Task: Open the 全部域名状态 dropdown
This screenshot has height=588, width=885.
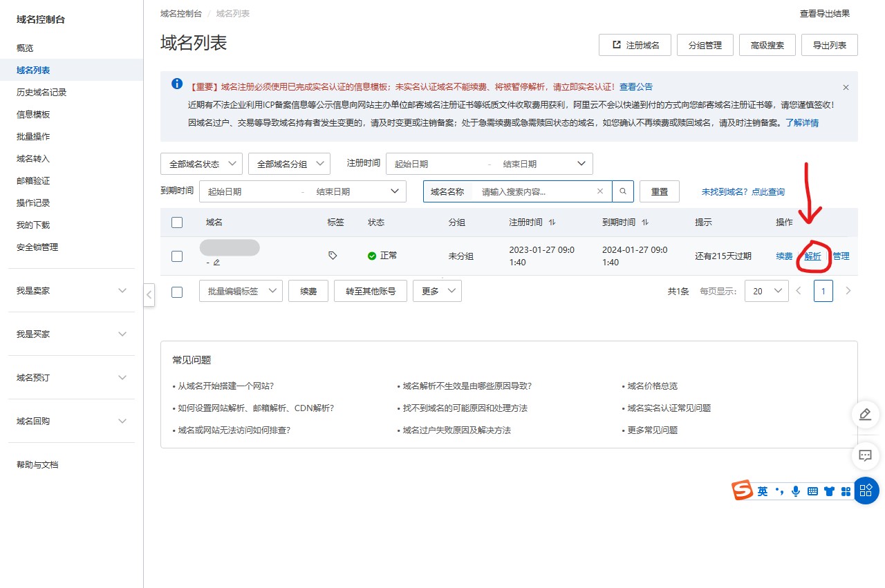Action: coord(201,164)
